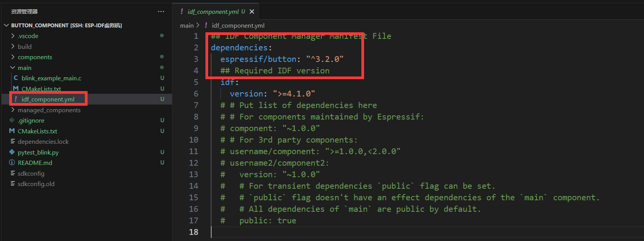Viewport: 644px width, 241px height.
Task: Close the idf_component.yml editor tab
Action: [252, 12]
